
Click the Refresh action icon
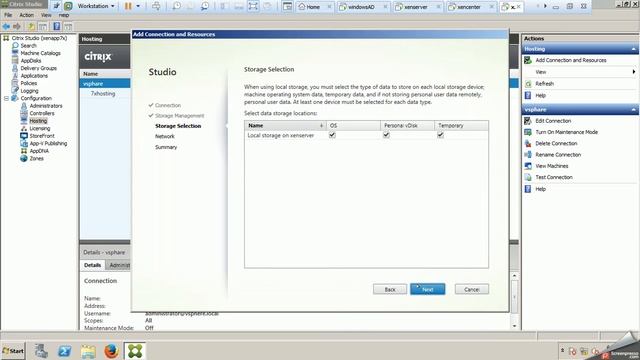click(528, 84)
